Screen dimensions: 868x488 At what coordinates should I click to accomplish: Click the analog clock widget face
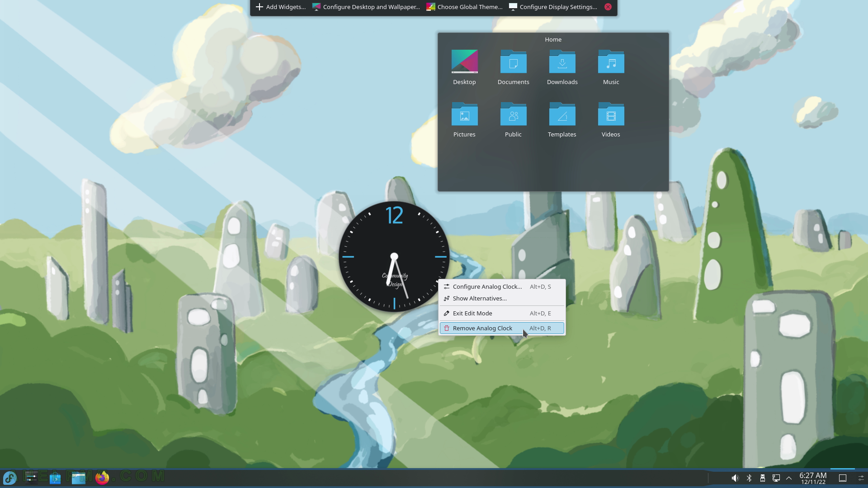[x=394, y=257]
